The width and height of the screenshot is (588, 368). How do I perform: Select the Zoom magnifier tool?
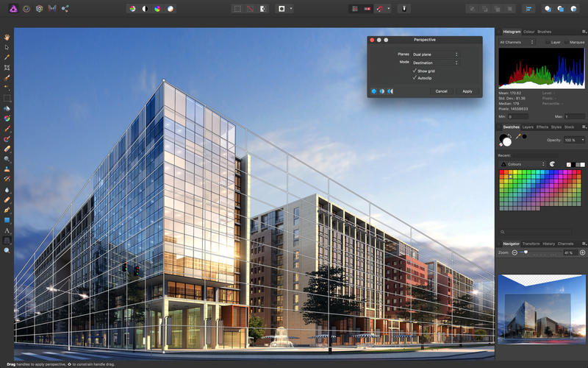7,250
